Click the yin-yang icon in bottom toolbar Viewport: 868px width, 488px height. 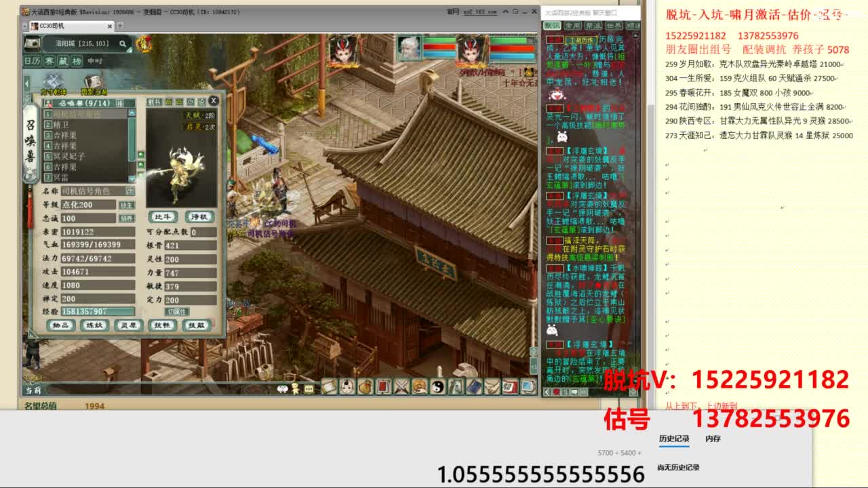click(x=438, y=387)
